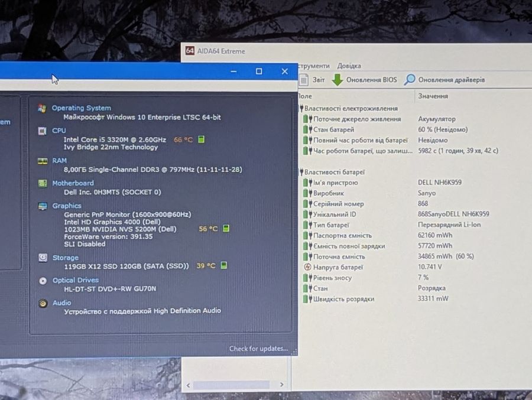
Task: Click the DELL NH6K959 device name value
Action: 439,183
